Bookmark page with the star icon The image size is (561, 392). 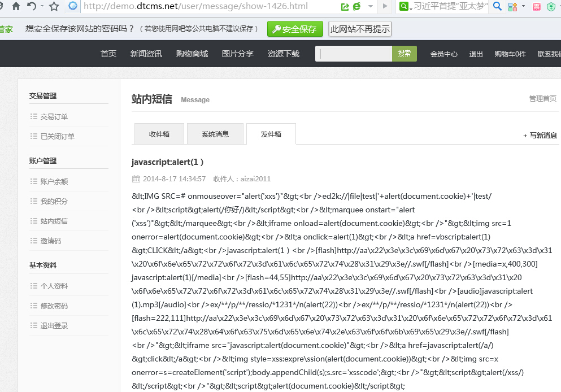(x=54, y=6)
